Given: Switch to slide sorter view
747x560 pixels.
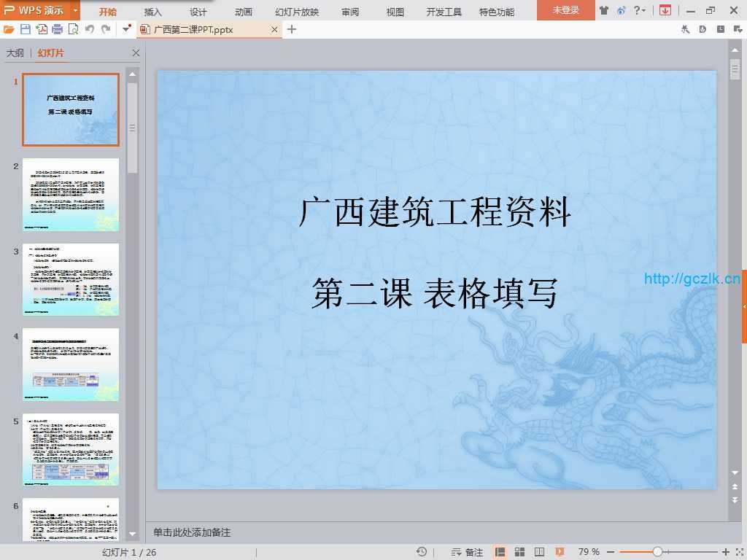Looking at the screenshot, I should (x=519, y=552).
